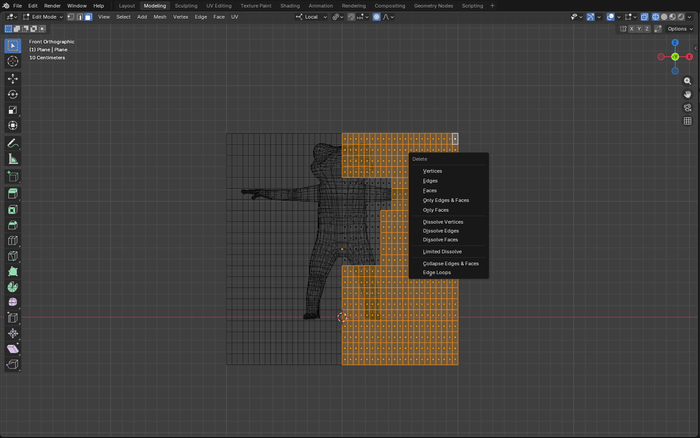Expand the Options dropdown

[x=680, y=29]
